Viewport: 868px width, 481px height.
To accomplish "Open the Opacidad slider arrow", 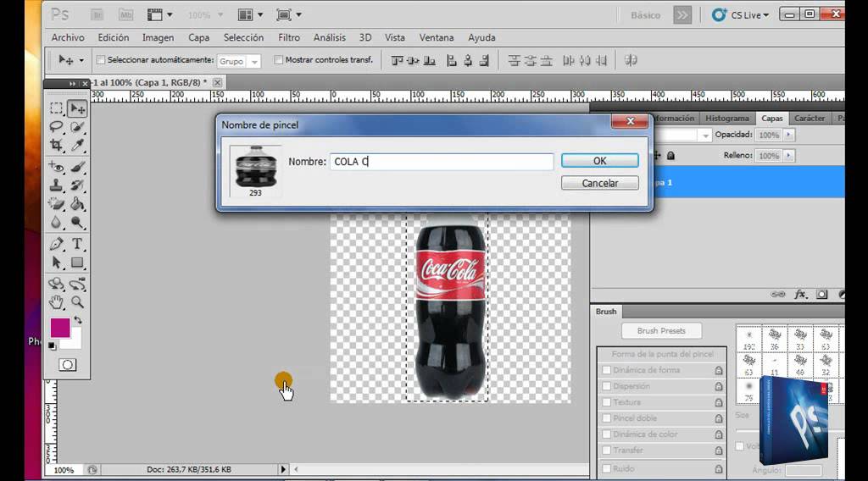I will 789,135.
